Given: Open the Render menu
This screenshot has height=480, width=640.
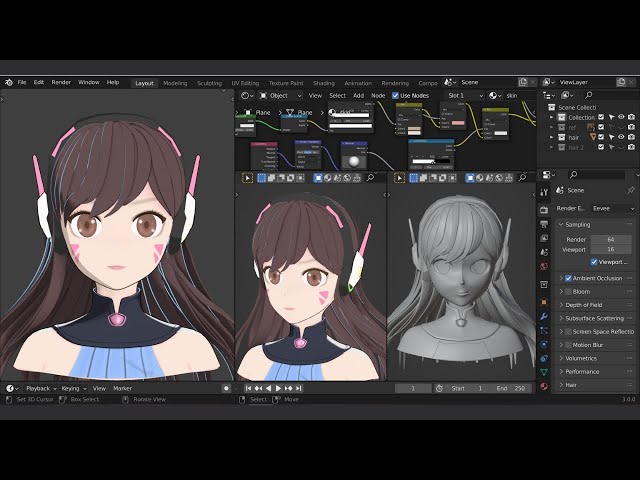Looking at the screenshot, I should pyautogui.click(x=61, y=82).
